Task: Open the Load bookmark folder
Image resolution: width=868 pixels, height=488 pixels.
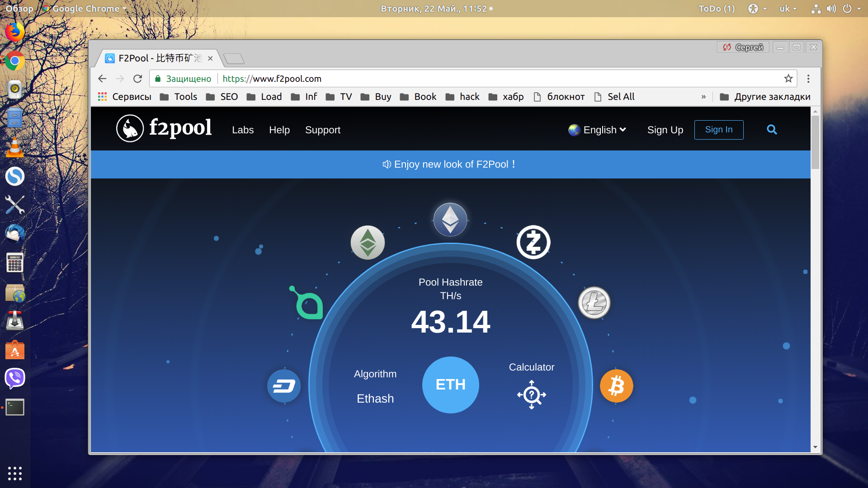Action: 264,97
